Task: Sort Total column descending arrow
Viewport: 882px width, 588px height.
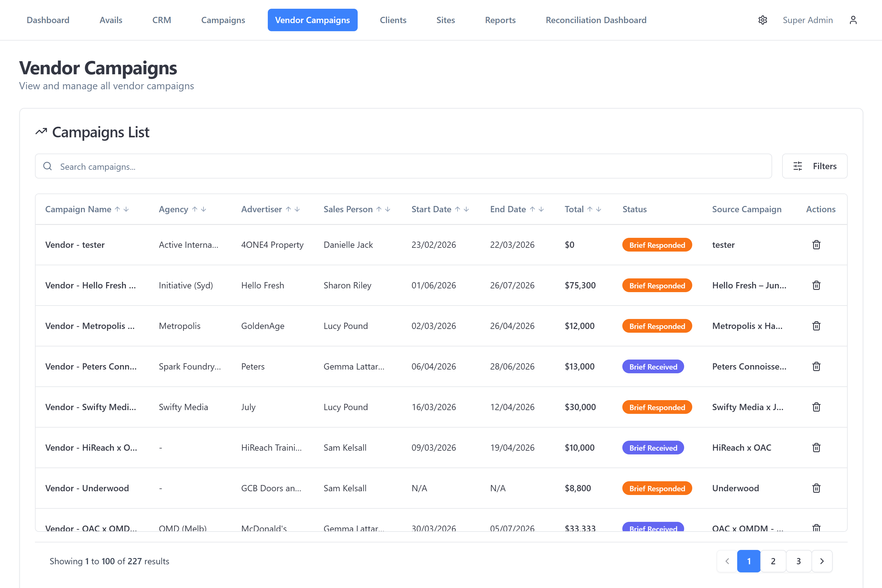Action: (x=599, y=209)
